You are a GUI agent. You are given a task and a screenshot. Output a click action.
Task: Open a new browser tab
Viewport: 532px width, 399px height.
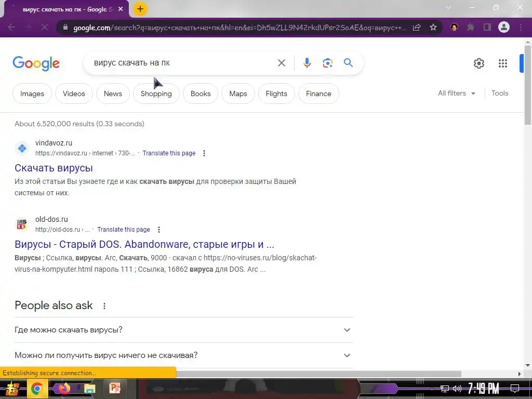point(140,9)
